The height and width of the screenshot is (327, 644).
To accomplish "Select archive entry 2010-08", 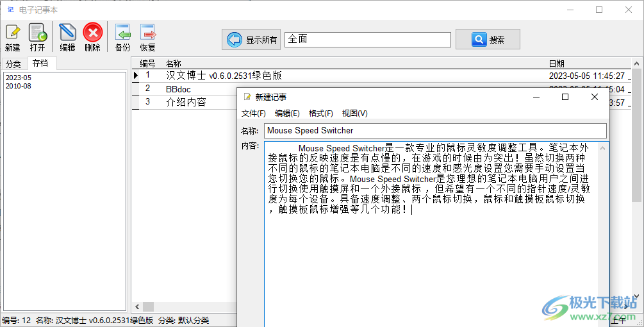I will click(19, 86).
